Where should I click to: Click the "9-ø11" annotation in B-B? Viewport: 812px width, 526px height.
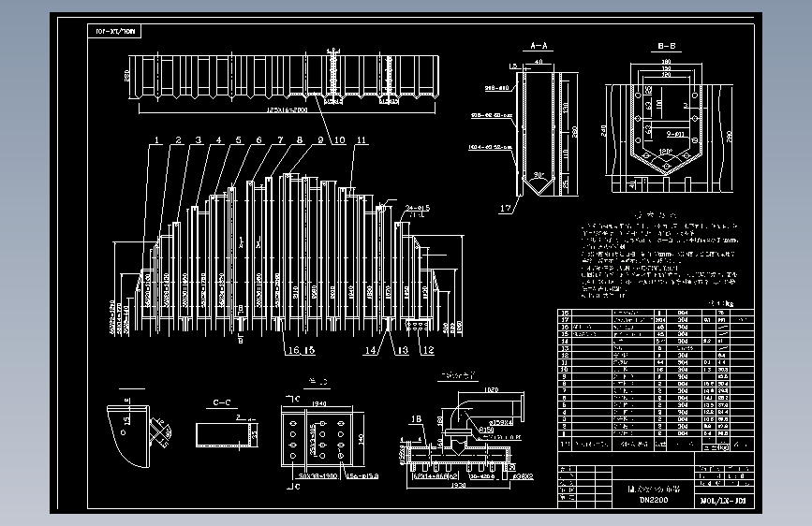pyautogui.click(x=675, y=134)
